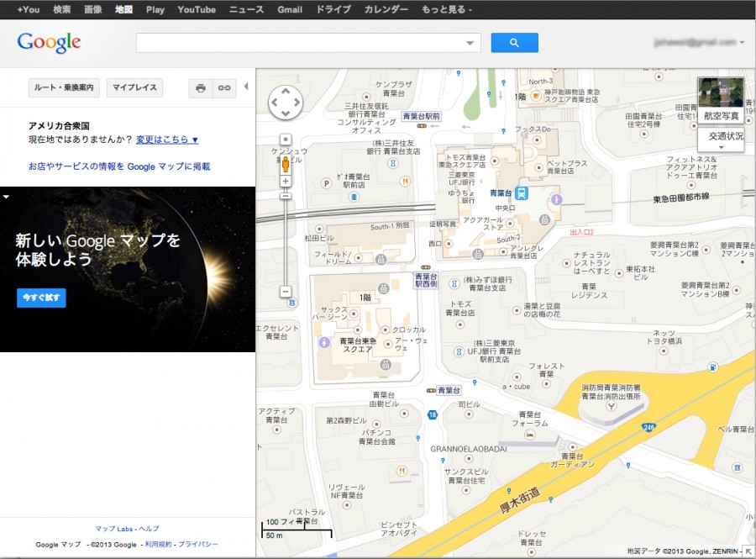Click the parking P icon near 青葉台駅前店
The image size is (756, 559).
coord(327,183)
